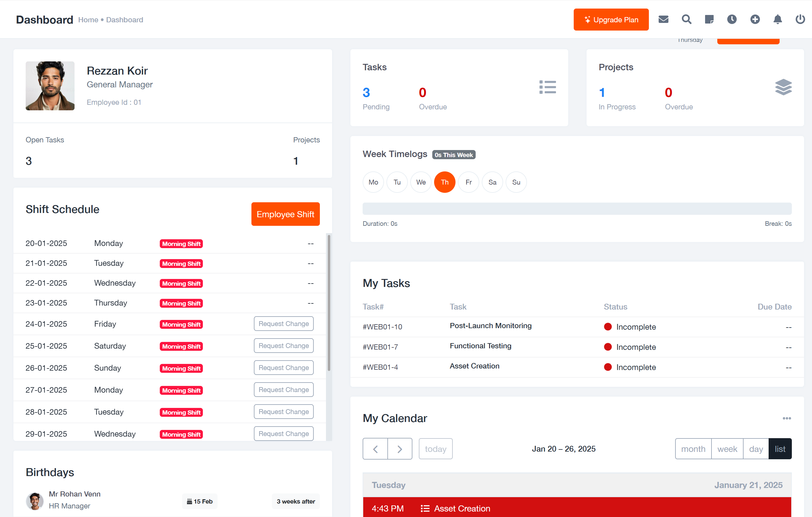Open the sticky notes icon
This screenshot has width=812, height=517.
click(x=709, y=20)
